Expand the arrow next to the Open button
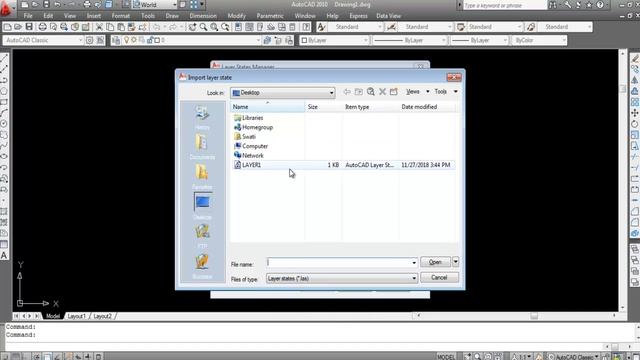 [x=455, y=262]
